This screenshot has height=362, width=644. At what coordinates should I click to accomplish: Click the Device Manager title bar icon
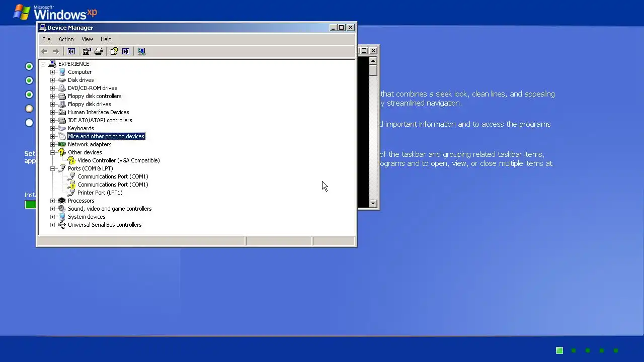click(43, 28)
